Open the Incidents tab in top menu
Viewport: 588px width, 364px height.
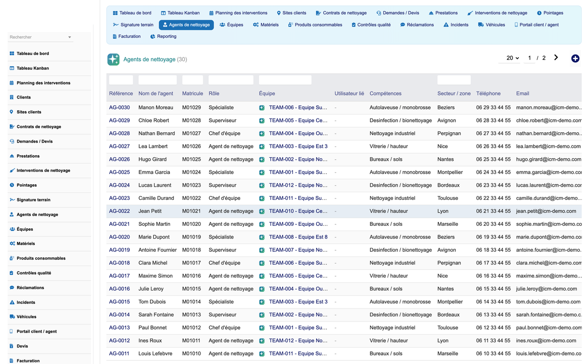(456, 24)
